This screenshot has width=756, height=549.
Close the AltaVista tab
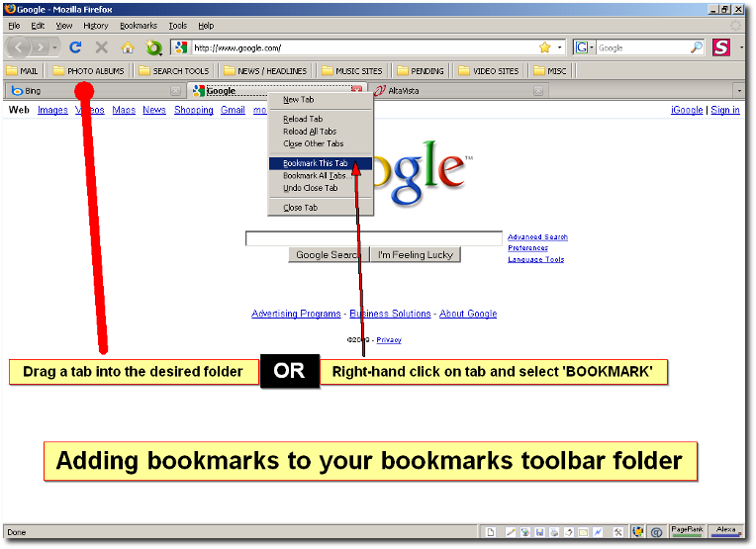(x=538, y=91)
